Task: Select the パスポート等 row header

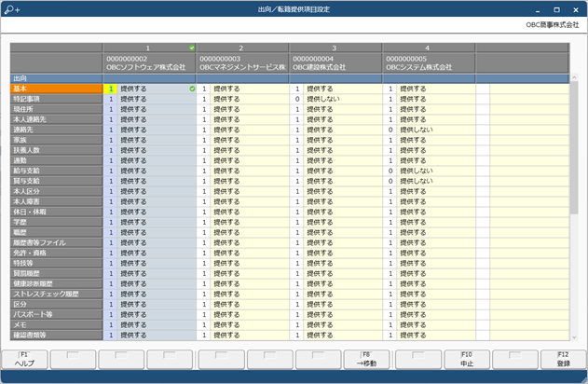Action: click(56, 315)
